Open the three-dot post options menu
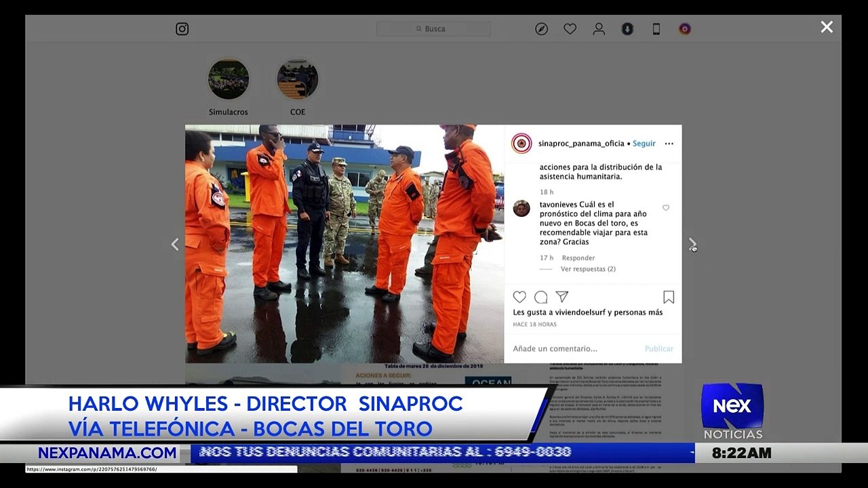Image resolution: width=868 pixels, height=488 pixels. coord(669,144)
